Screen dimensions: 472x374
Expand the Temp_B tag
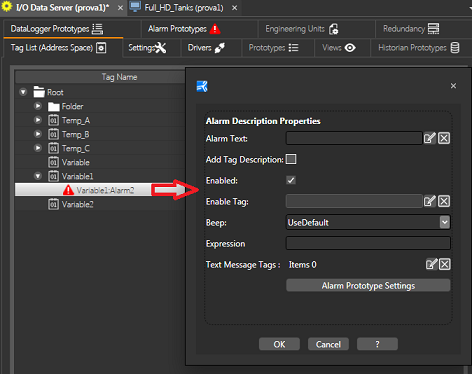[38, 134]
